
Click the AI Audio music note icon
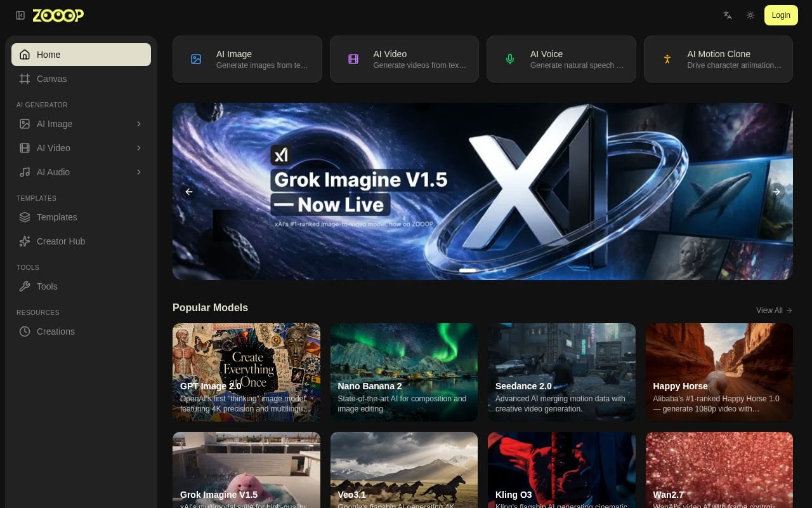coord(25,172)
